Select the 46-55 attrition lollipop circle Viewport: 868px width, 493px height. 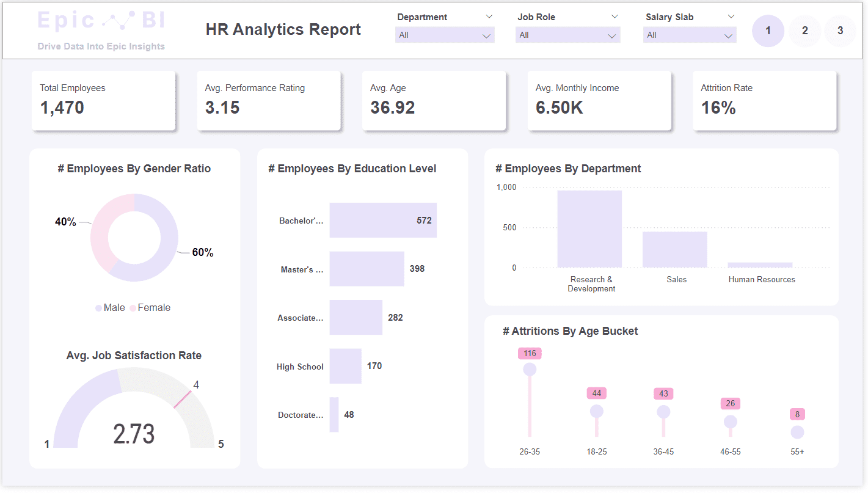(x=731, y=422)
